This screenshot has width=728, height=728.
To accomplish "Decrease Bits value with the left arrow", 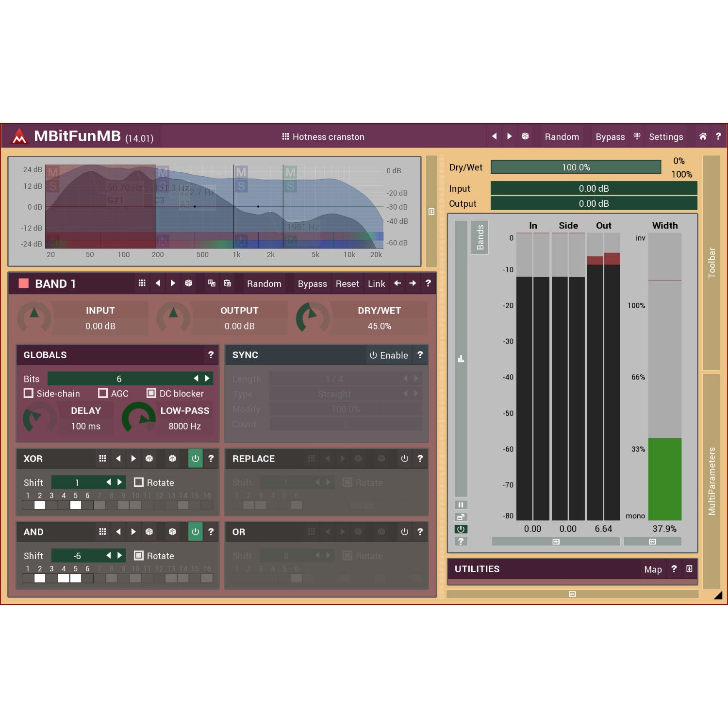I will (x=196, y=378).
